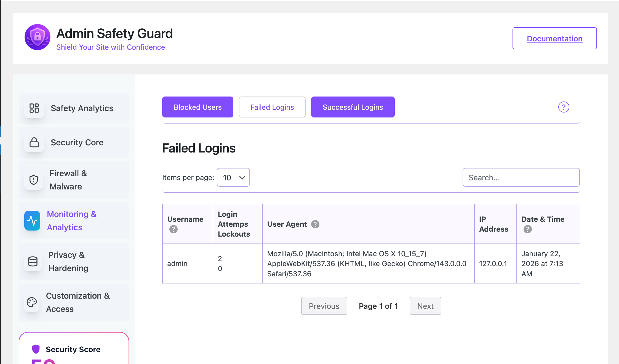619x364 pixels.
Task: Click the Security Score shield icon
Action: click(x=36, y=349)
